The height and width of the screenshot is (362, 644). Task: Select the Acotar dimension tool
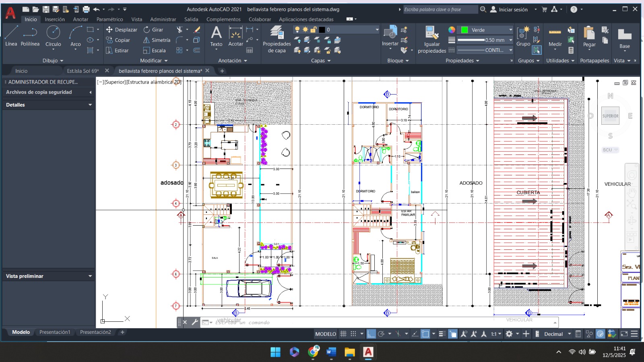pos(235,37)
